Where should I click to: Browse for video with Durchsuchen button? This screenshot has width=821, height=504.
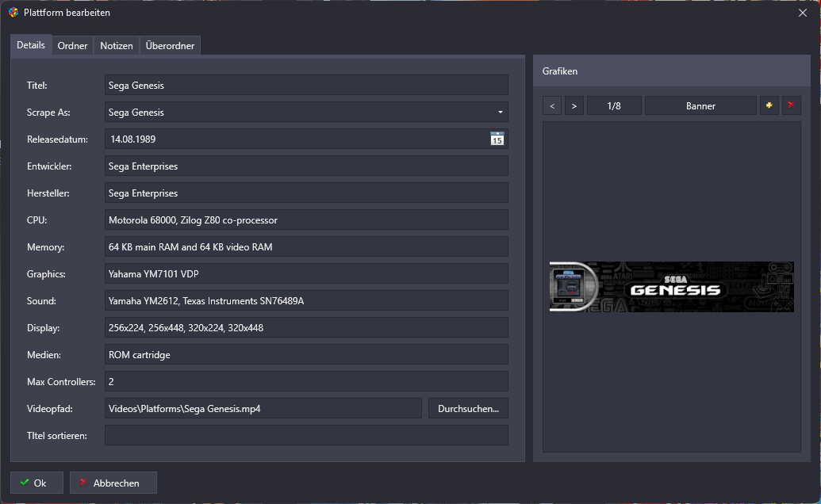pyautogui.click(x=468, y=408)
